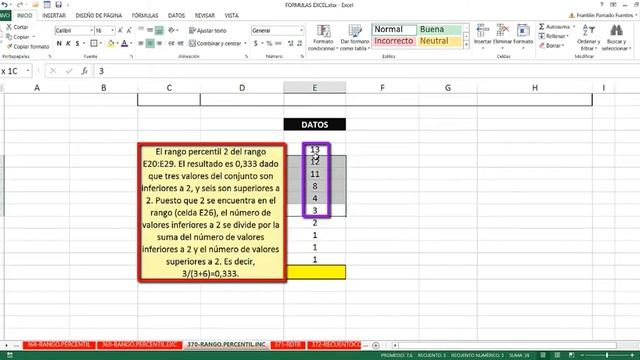Viewport: 640px width, 360px height.
Task: Click the Formato cells icon
Action: coord(523,31)
